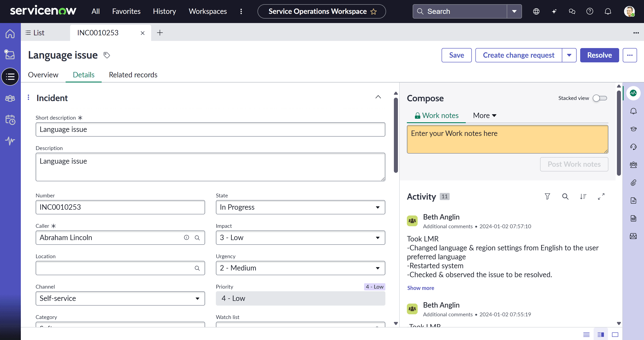Screen dimensions: 644x340
Task: Open the Related records tab
Action: (133, 75)
